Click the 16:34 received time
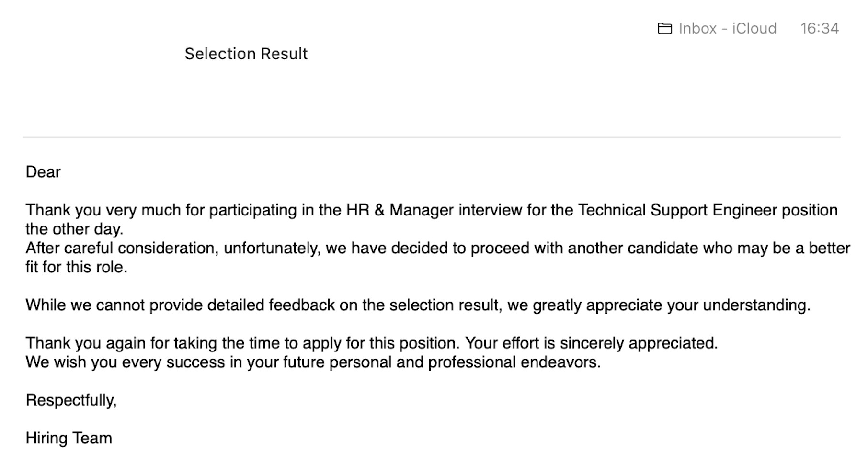Screen dimensions: 868x475 [819, 29]
